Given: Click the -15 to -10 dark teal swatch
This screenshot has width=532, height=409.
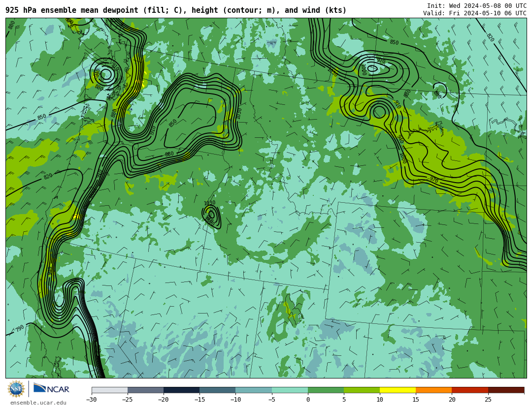Looking at the screenshot, I should pyautogui.click(x=218, y=390).
